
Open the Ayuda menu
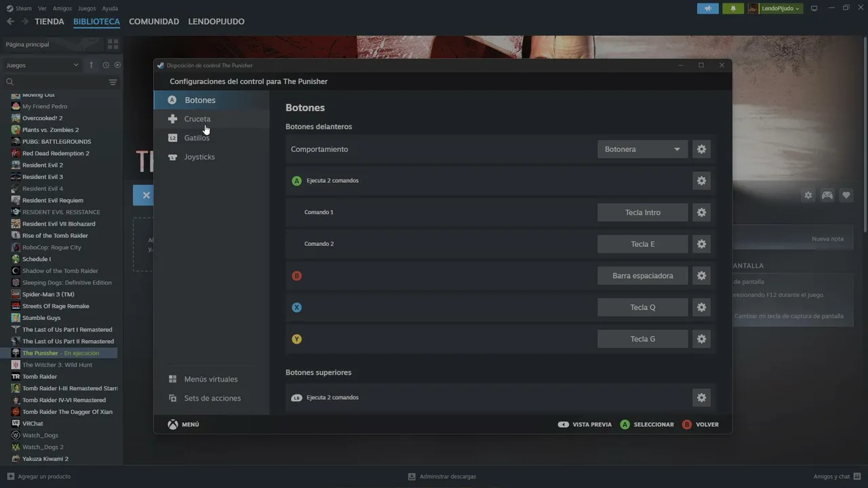[x=110, y=8]
